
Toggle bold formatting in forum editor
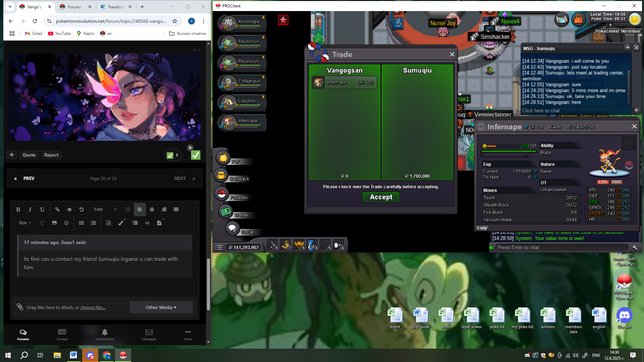click(18, 209)
